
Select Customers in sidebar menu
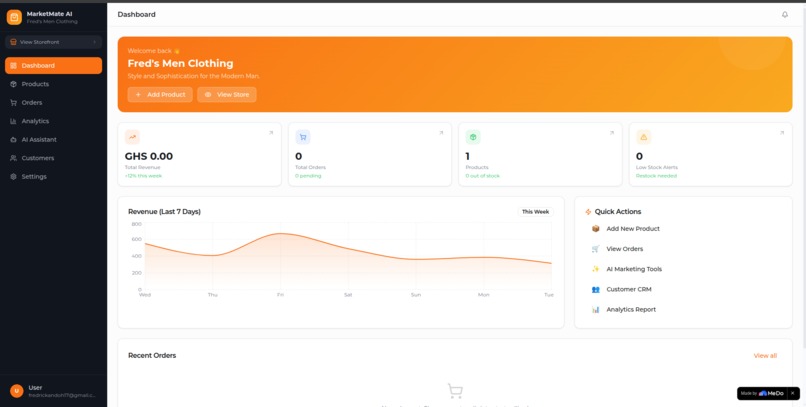[x=53, y=158]
